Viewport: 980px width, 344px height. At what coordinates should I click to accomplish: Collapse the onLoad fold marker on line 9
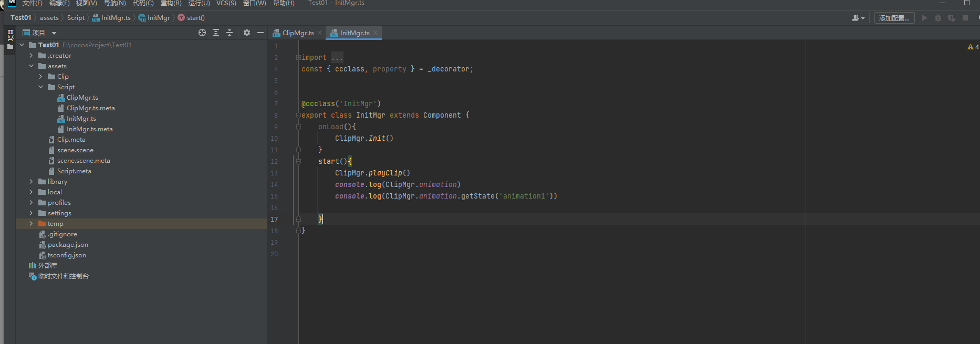point(298,127)
